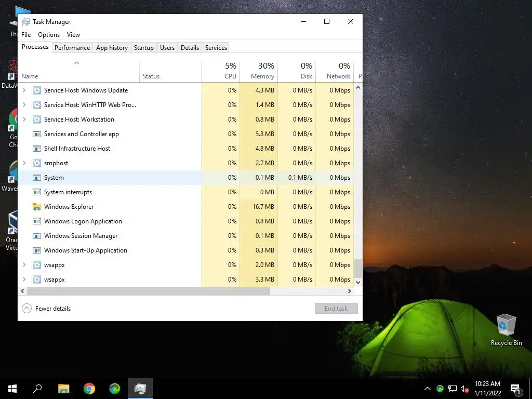Show hidden tray icons chevron

(428, 389)
